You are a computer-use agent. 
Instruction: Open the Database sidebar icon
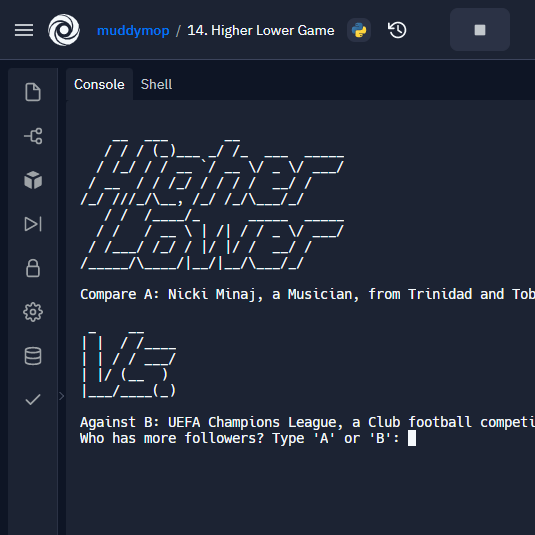33,356
